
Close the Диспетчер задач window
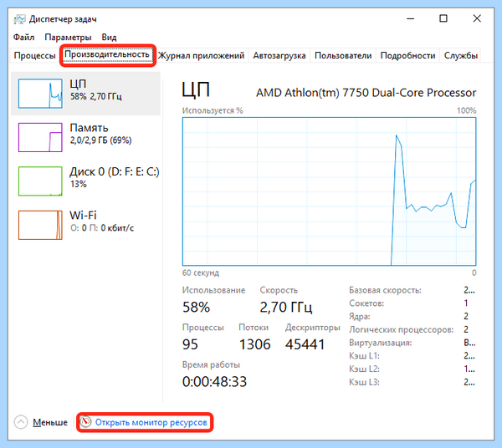pos(477,18)
